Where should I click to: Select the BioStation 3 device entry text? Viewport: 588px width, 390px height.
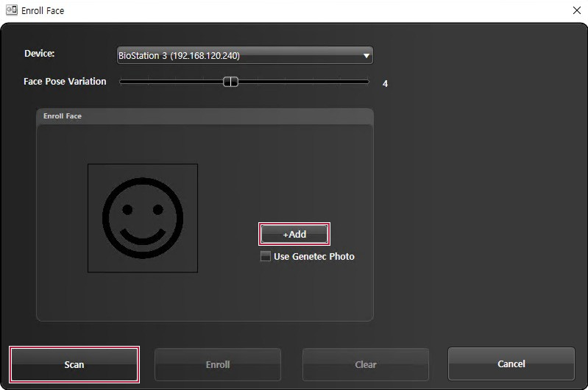[x=179, y=55]
